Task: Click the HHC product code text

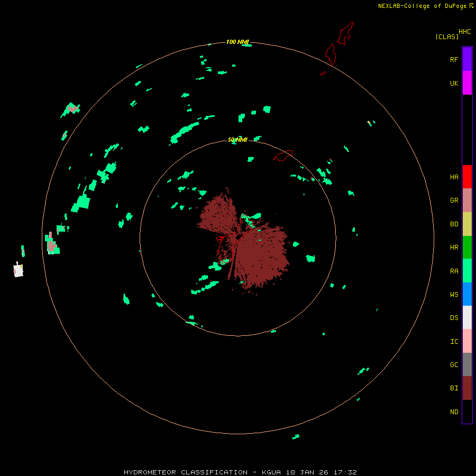Action: 464,32
